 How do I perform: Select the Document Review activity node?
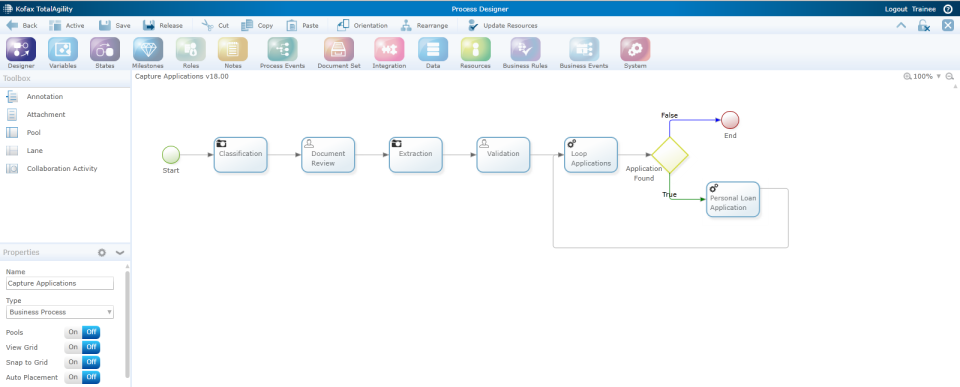328,154
